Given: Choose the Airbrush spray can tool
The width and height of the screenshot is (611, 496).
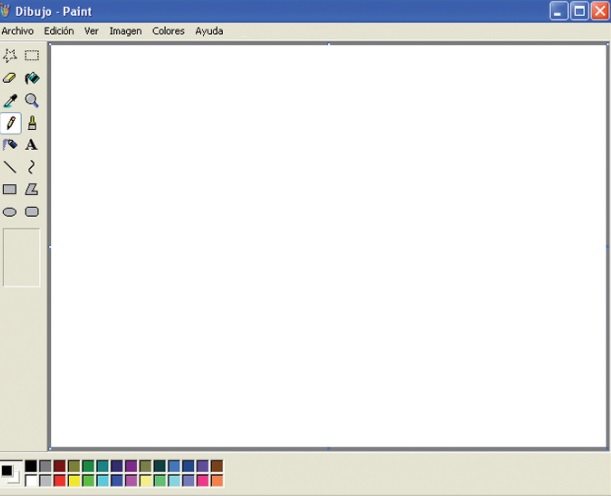Looking at the screenshot, I should point(10,145).
